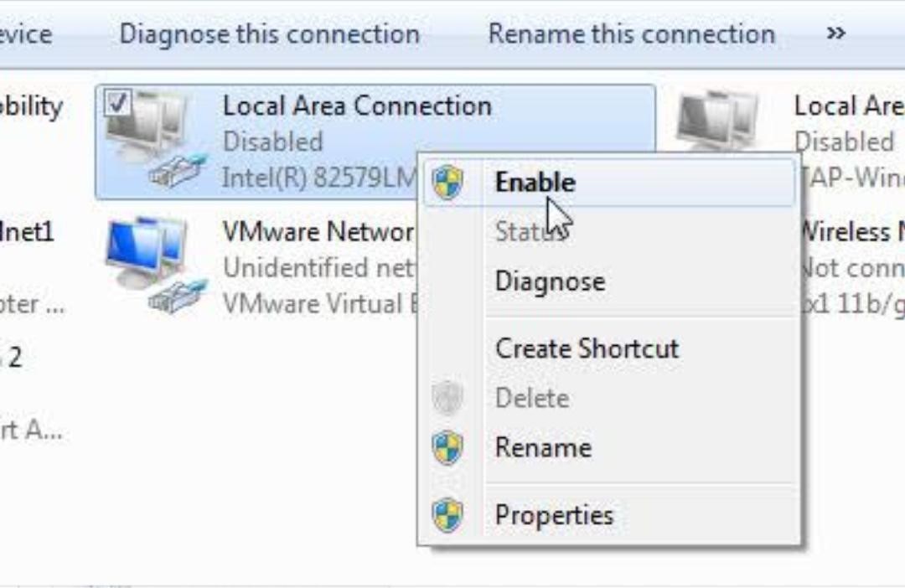905x588 pixels.
Task: Click the Disabled status text under Local Area Connection
Action: point(272,142)
